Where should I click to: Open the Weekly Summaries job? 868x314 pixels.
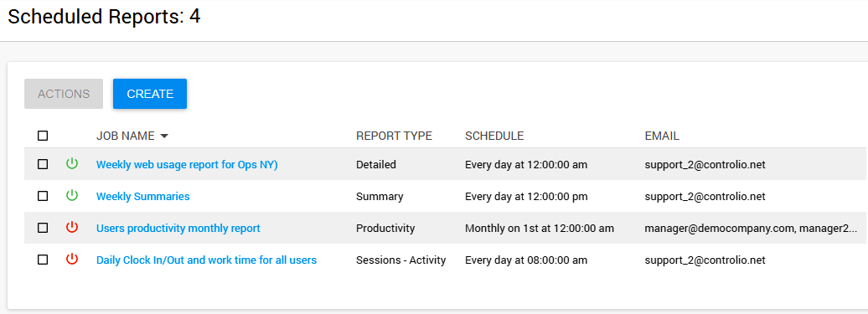tap(142, 196)
